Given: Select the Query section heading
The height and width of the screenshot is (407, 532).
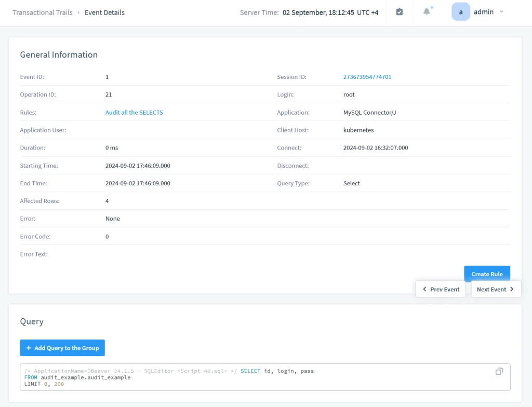Looking at the screenshot, I should [32, 321].
